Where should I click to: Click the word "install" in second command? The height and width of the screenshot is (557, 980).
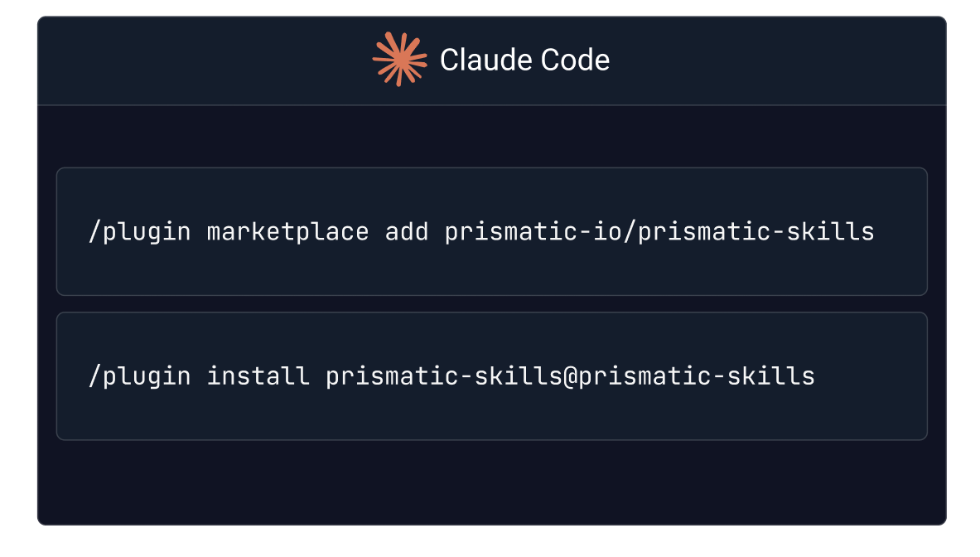coord(258,376)
